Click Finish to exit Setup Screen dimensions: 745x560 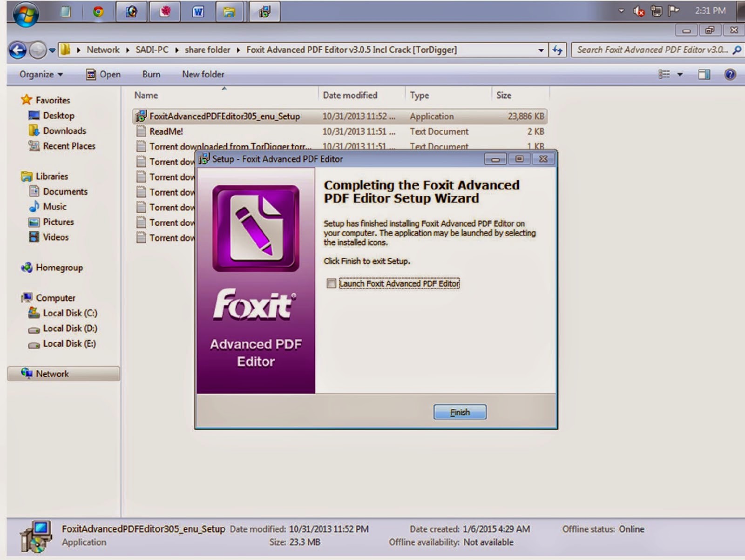coord(460,412)
